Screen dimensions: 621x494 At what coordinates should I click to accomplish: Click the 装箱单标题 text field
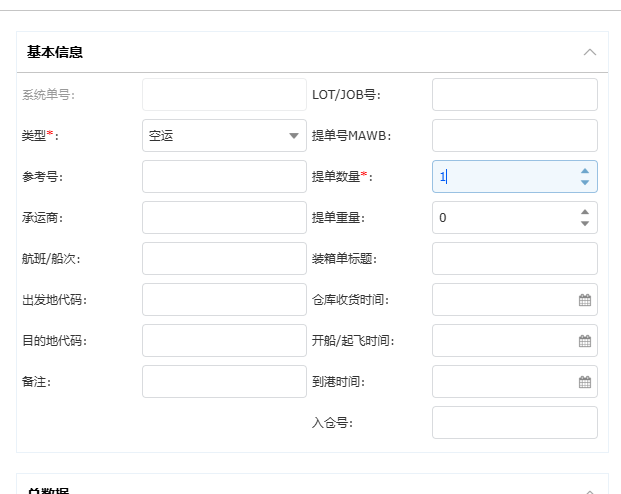(514, 259)
